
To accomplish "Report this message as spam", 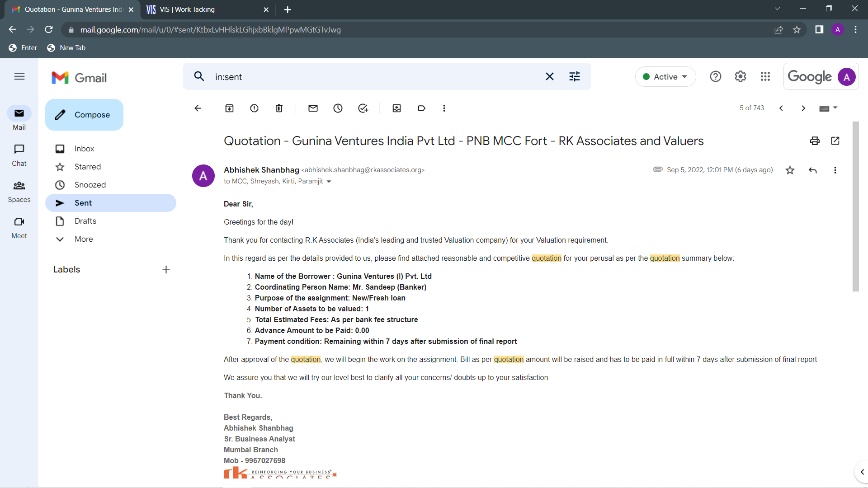I will click(x=254, y=108).
